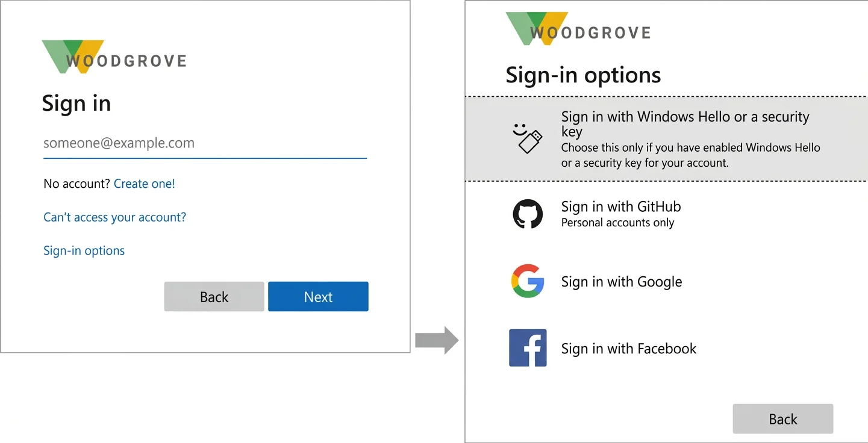This screenshot has width=868, height=443.
Task: Select Sign in with Google option
Action: (x=666, y=281)
